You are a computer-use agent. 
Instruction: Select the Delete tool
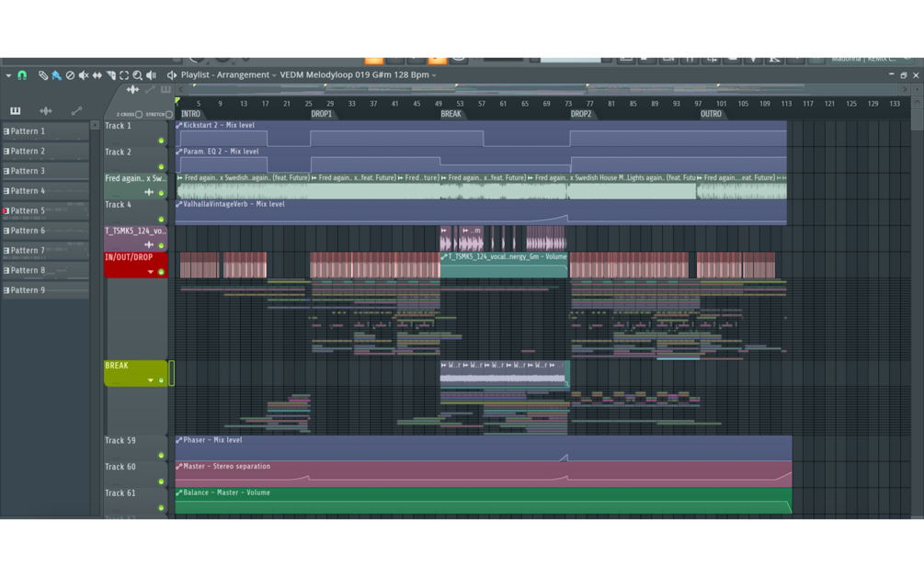pos(70,74)
